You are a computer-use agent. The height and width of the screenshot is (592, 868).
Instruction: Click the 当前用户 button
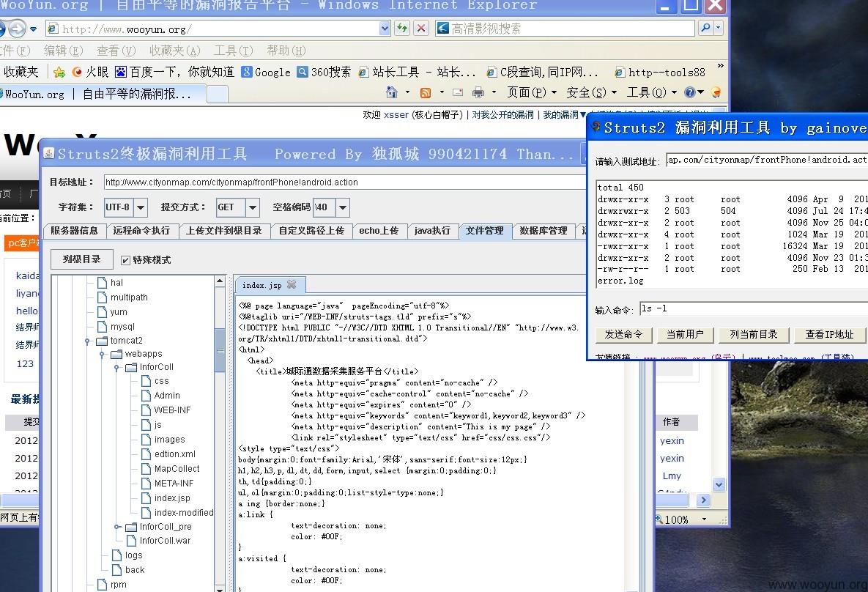pyautogui.click(x=686, y=335)
